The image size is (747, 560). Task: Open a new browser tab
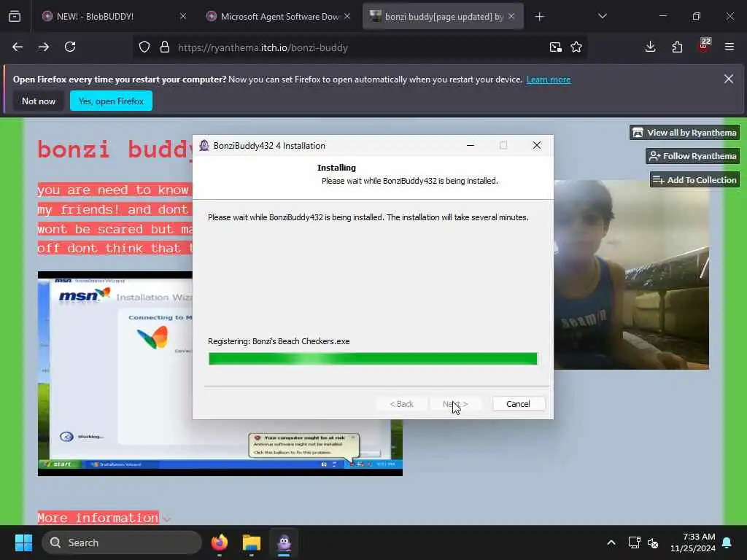539,17
